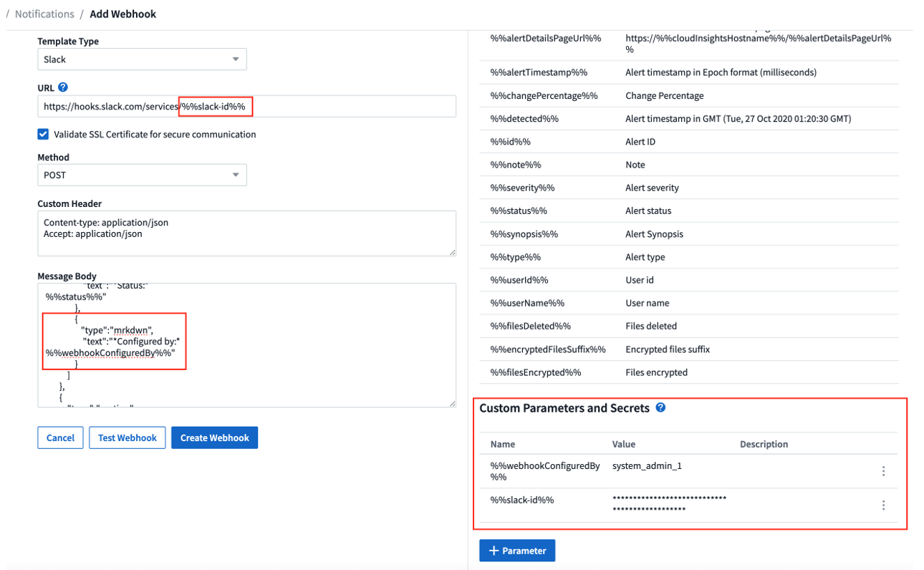Select the %%severity%% parameter row

[523, 188]
